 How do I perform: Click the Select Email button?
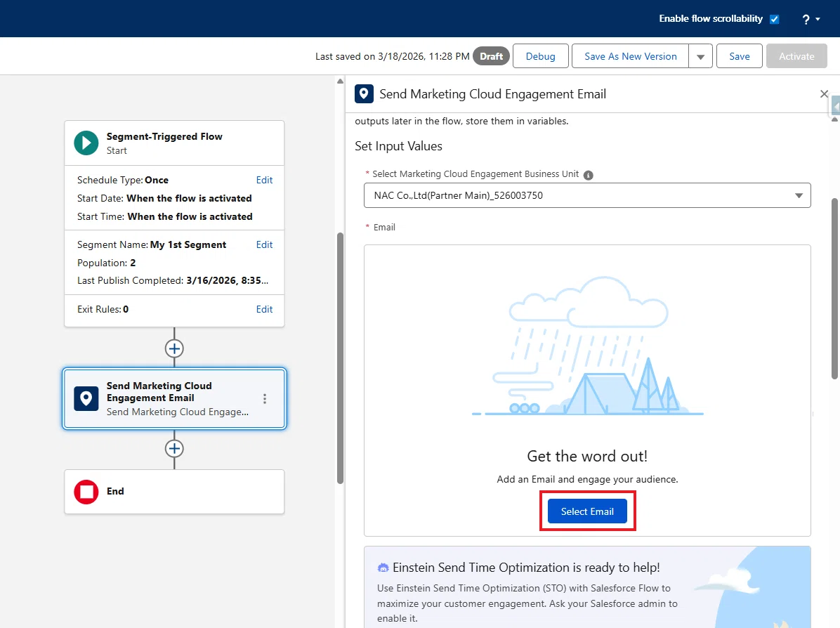tap(587, 511)
